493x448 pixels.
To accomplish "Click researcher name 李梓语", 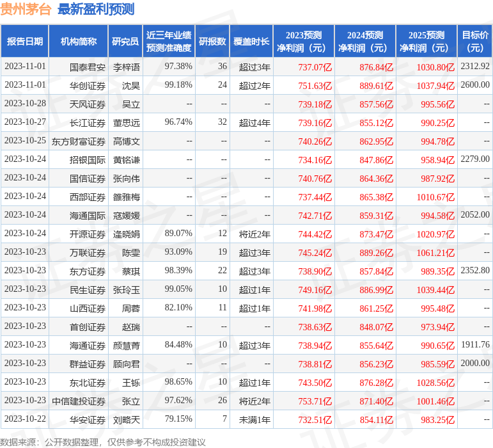I will tap(127, 67).
